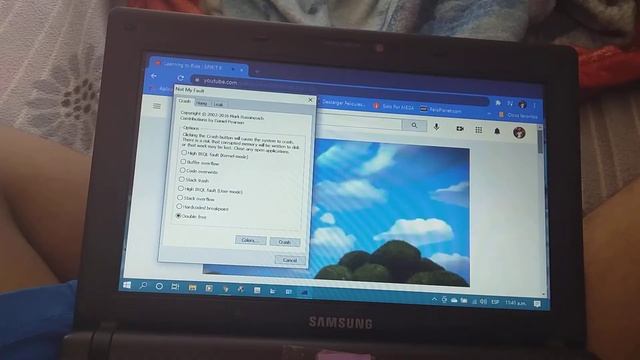Open Chrome three-dot menu
The width and height of the screenshot is (640, 360).
535,105
